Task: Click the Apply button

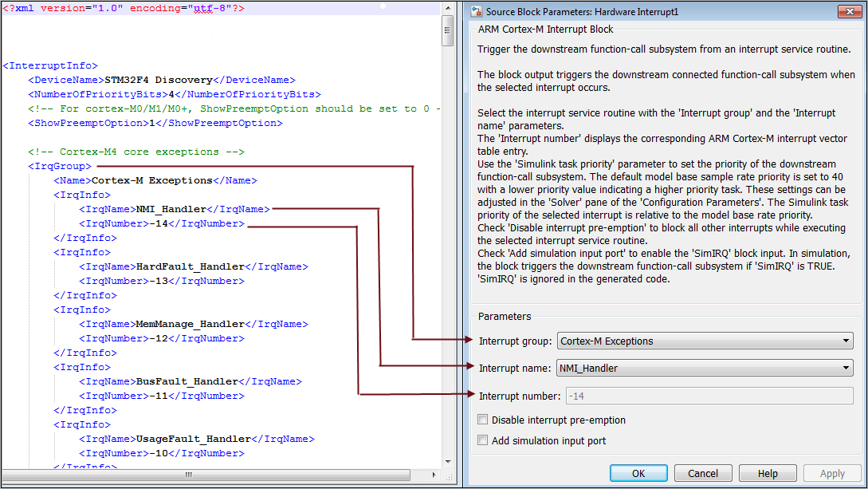Action: [832, 473]
